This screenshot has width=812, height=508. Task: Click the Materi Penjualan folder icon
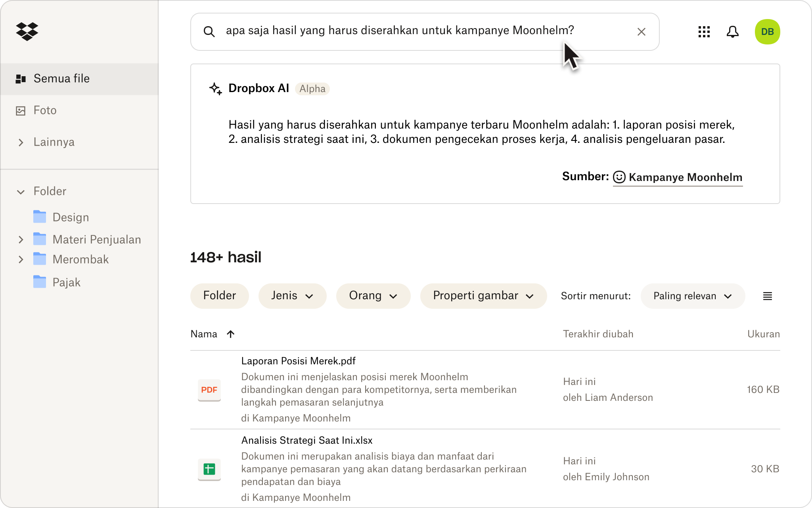pos(40,239)
